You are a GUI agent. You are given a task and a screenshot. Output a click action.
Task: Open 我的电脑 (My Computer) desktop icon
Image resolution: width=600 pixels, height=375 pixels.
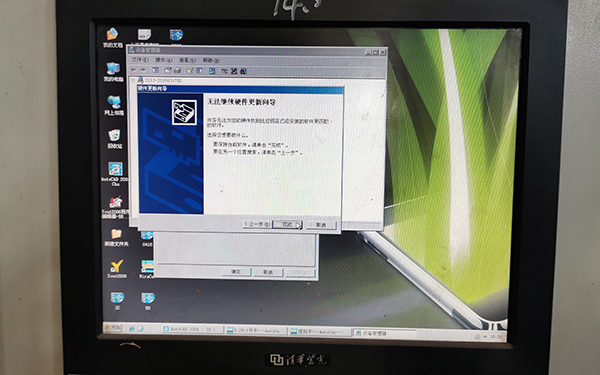[x=113, y=72]
